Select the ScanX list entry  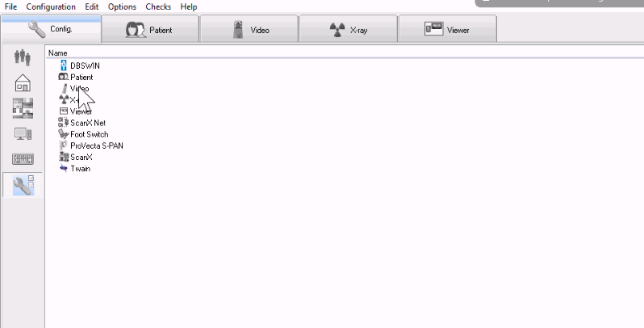tap(82, 158)
